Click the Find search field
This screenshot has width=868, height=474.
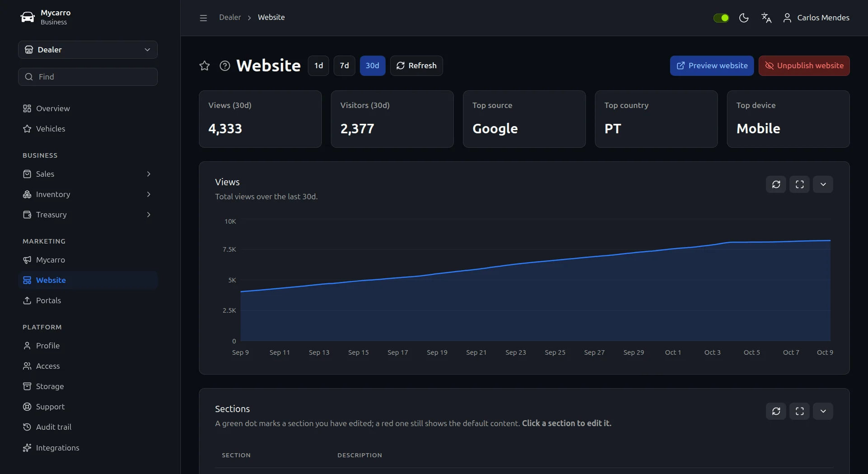pos(88,77)
